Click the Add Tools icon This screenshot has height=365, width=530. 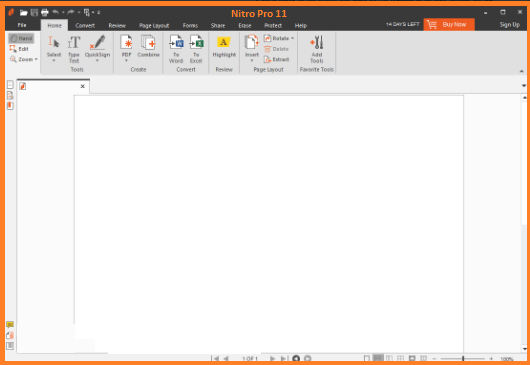tap(317, 42)
